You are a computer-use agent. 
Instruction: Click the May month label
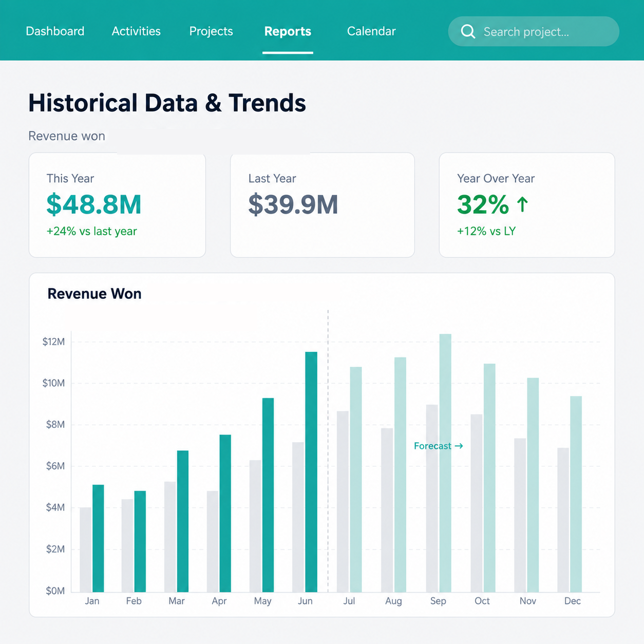pos(262,601)
